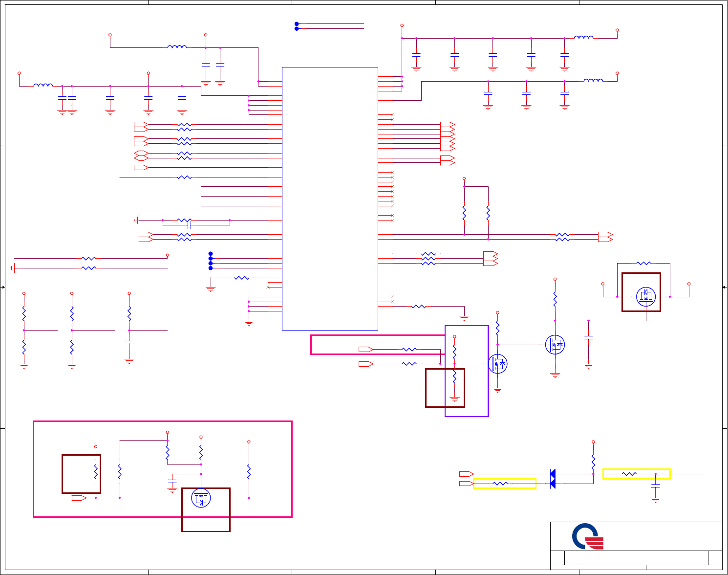Select the large central IC rectangle
The image size is (728, 575).
(330, 199)
